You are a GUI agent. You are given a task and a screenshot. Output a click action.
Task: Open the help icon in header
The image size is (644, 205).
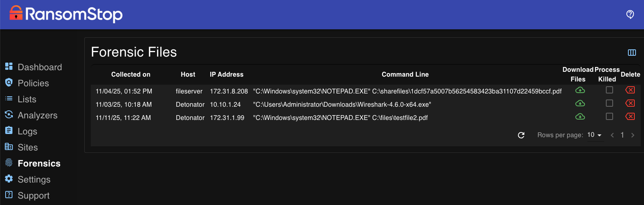click(x=630, y=14)
